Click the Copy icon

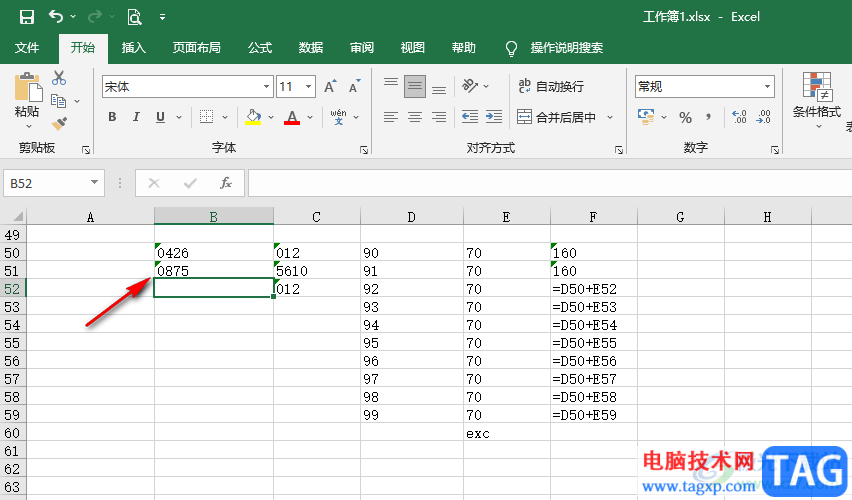coord(59,101)
